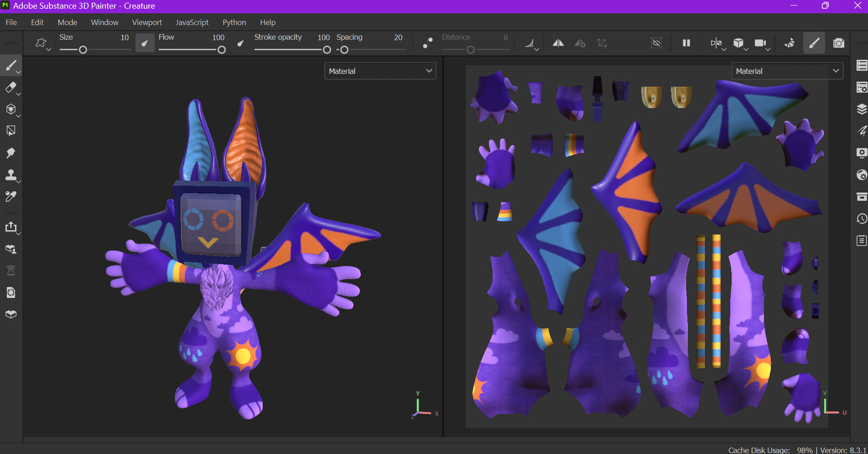868x454 pixels.
Task: Open the Properties panel icon in right dock
Action: click(x=861, y=131)
